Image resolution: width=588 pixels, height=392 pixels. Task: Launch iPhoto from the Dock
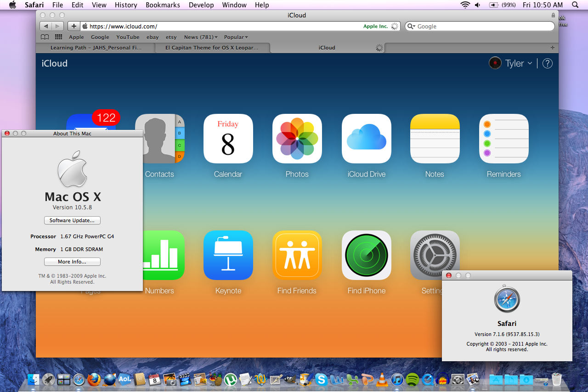(x=170, y=379)
